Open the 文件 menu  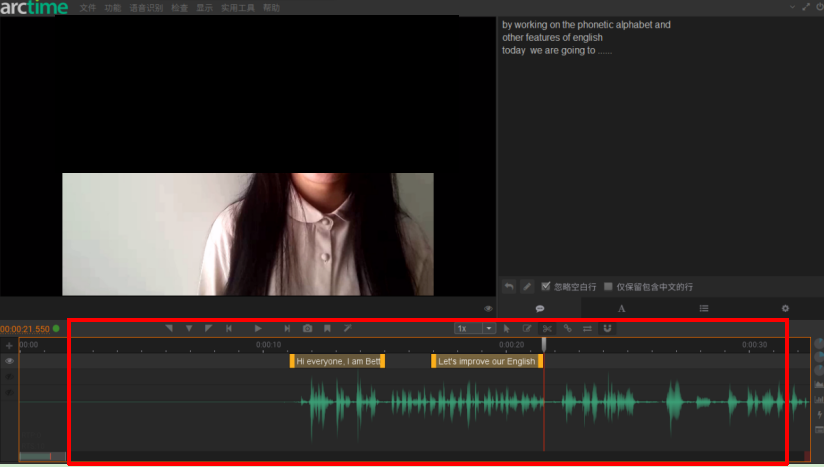[x=88, y=7]
